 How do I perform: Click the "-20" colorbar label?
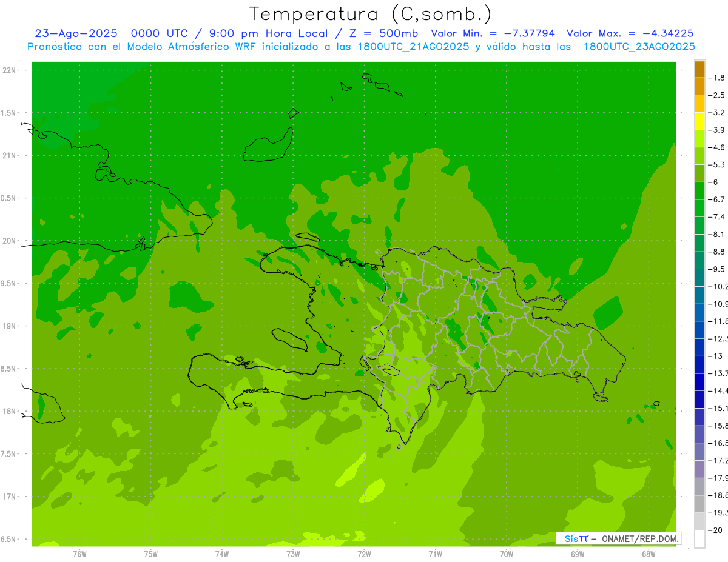[715, 530]
